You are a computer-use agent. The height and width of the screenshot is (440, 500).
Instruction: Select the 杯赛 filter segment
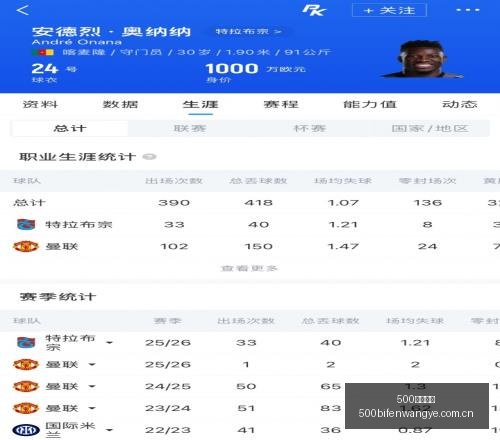309,128
